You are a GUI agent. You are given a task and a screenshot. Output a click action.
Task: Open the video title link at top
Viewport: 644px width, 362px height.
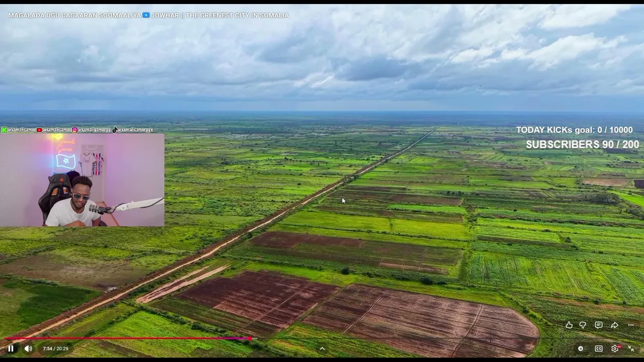coord(148,15)
